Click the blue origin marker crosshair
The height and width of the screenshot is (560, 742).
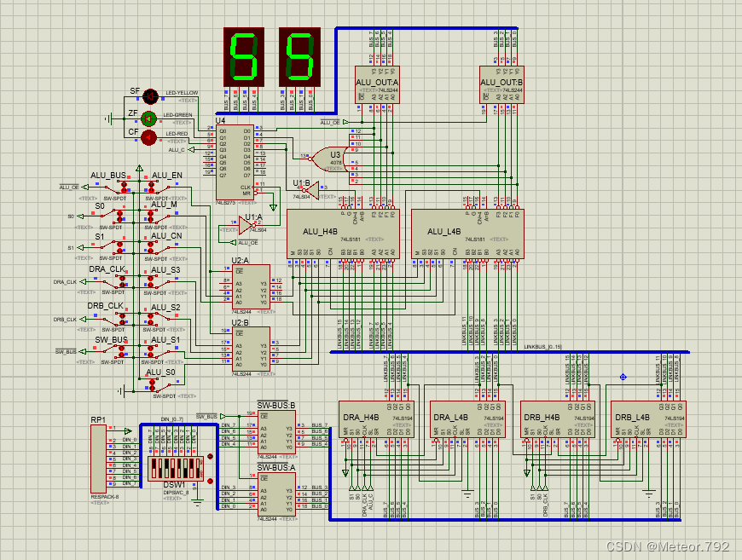tap(623, 377)
